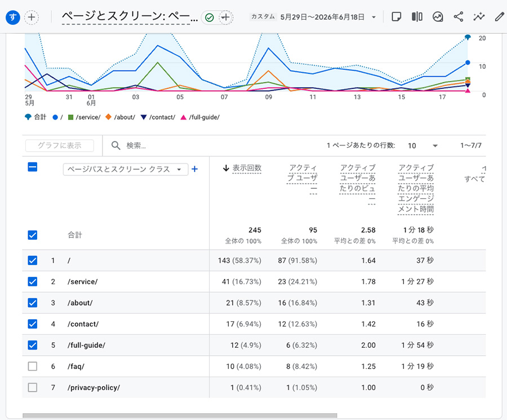Check the /faq/ row checkbox
Screen dimensions: 507x420
coord(32,366)
